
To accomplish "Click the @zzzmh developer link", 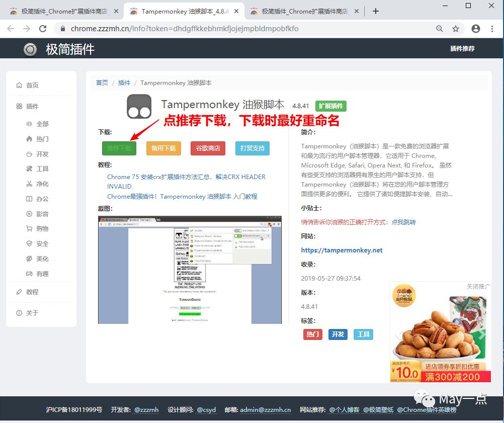I will coord(146,410).
